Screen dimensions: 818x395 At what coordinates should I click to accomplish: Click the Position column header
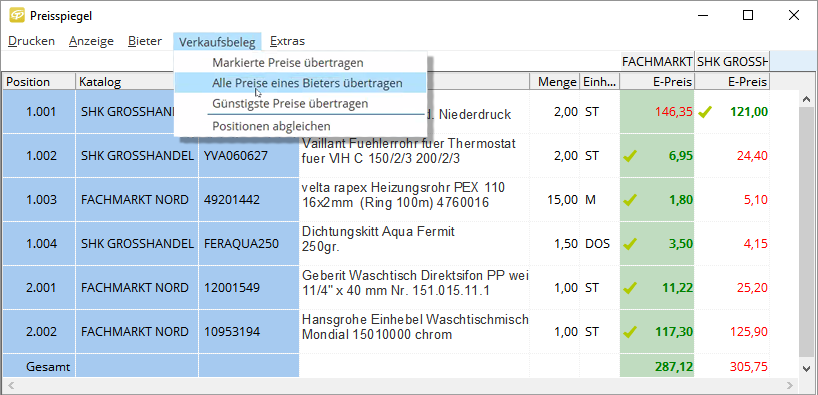click(x=39, y=82)
